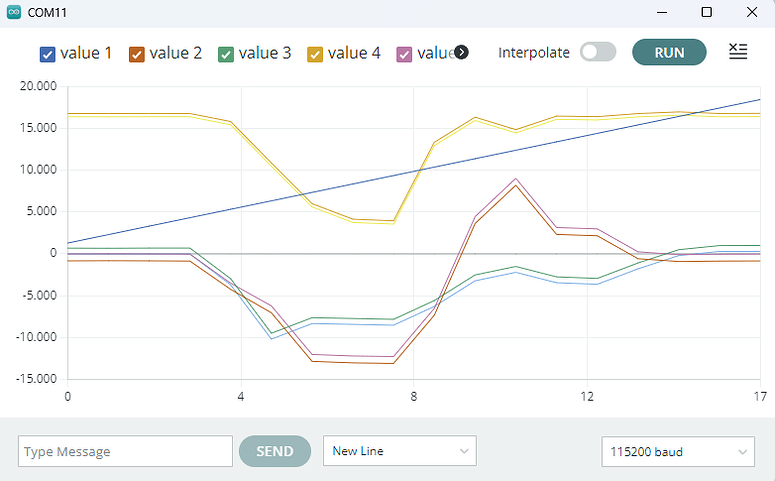The height and width of the screenshot is (481, 775).
Task: Minimize the COM11 window
Action: [x=662, y=12]
